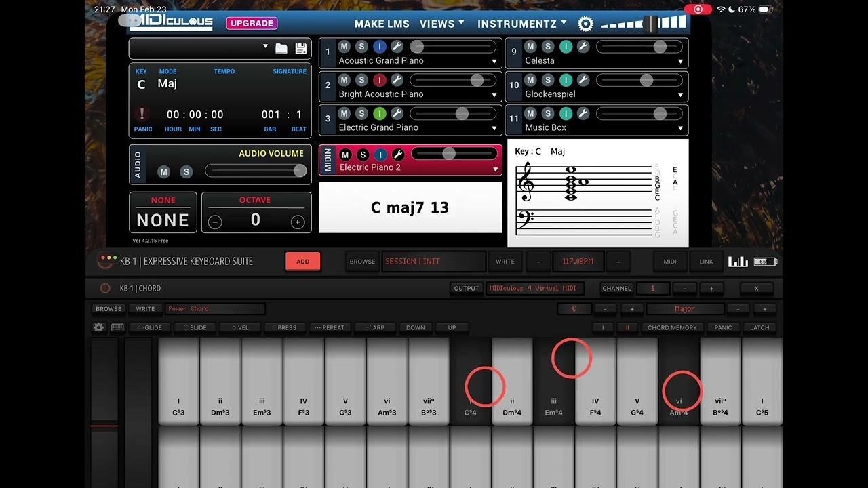Open the INSTRUMENTZ menu
This screenshot has width=868, height=488.
[x=522, y=24]
